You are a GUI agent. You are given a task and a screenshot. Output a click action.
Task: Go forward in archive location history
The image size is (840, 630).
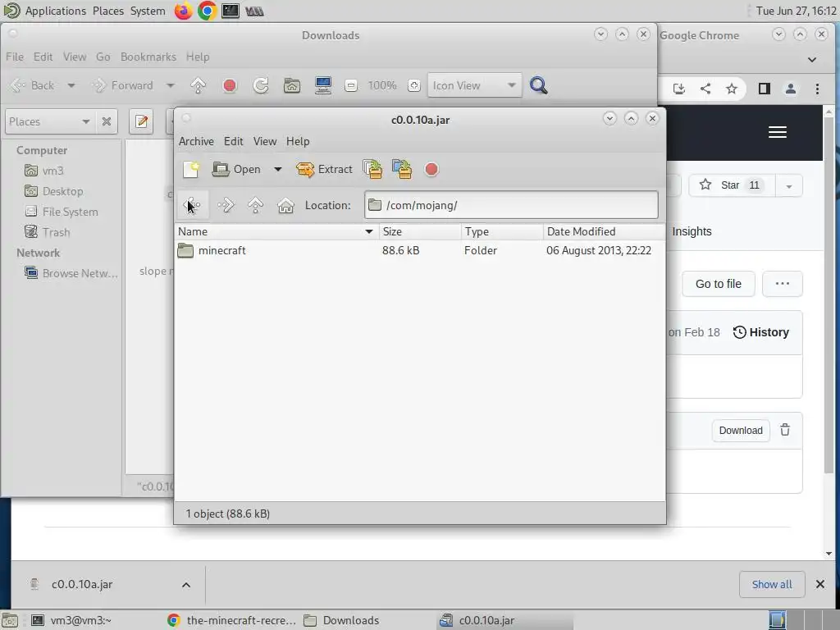(226, 205)
